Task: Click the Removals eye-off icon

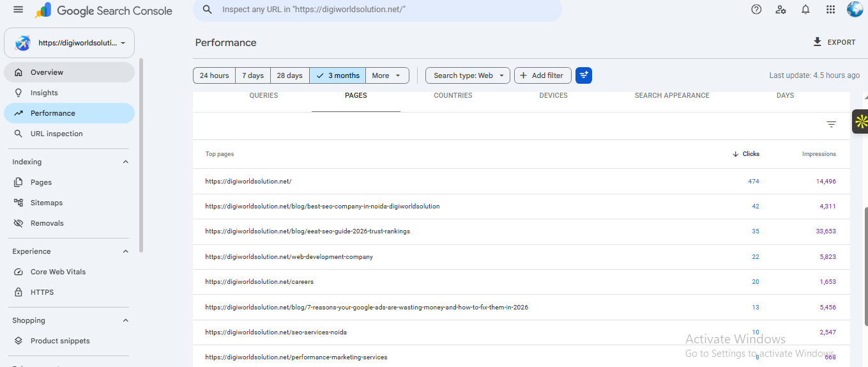Action: pyautogui.click(x=19, y=223)
